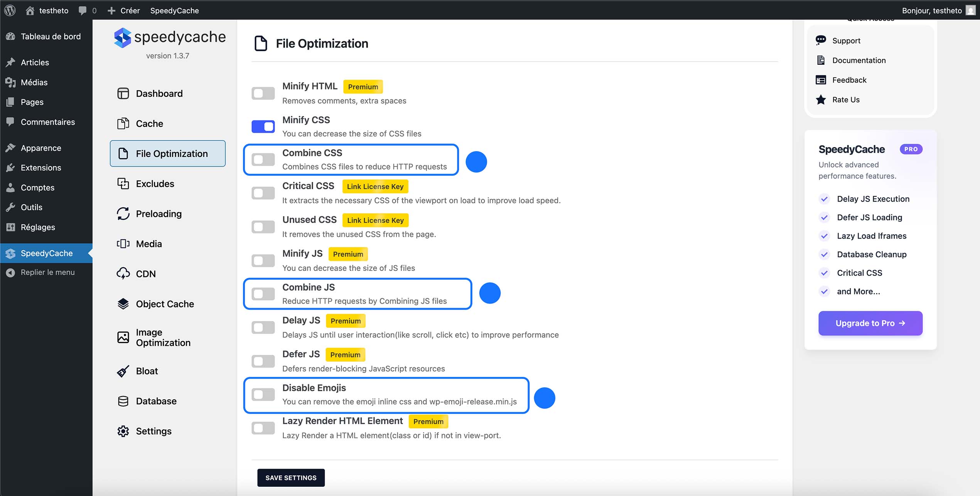Enable the Combine JS toggle

click(x=263, y=294)
